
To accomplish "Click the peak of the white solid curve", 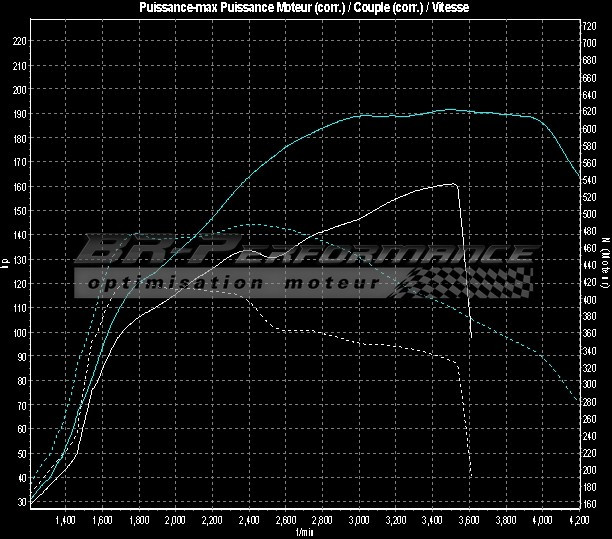I will tap(454, 184).
